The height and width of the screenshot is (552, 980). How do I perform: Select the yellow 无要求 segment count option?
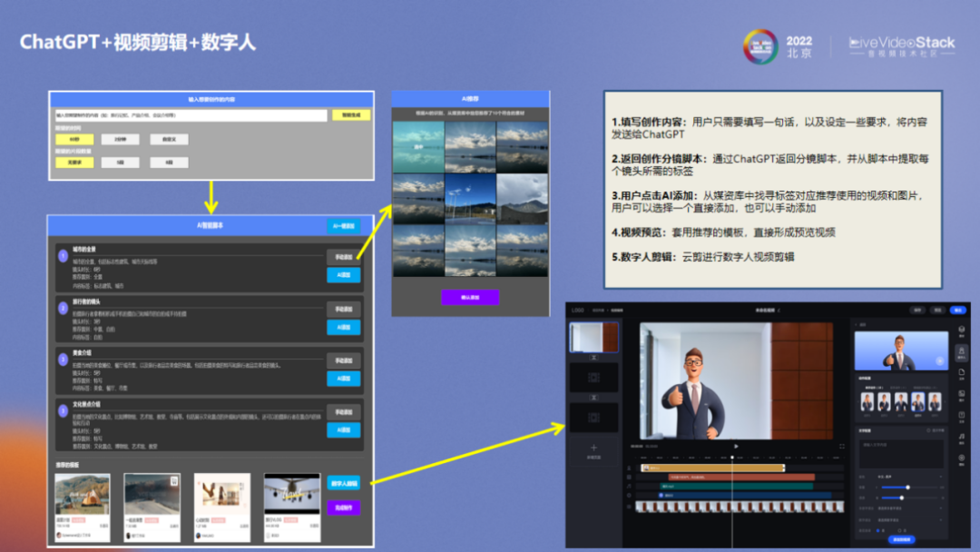point(74,163)
